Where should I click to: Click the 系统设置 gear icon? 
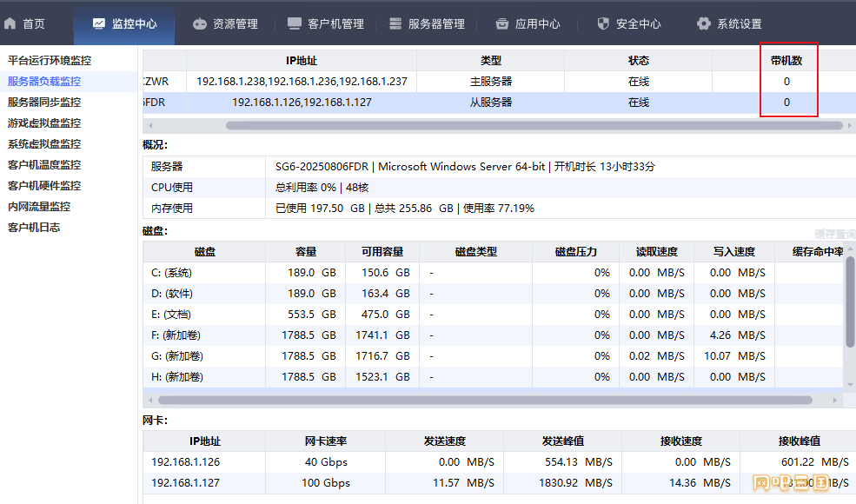point(704,23)
